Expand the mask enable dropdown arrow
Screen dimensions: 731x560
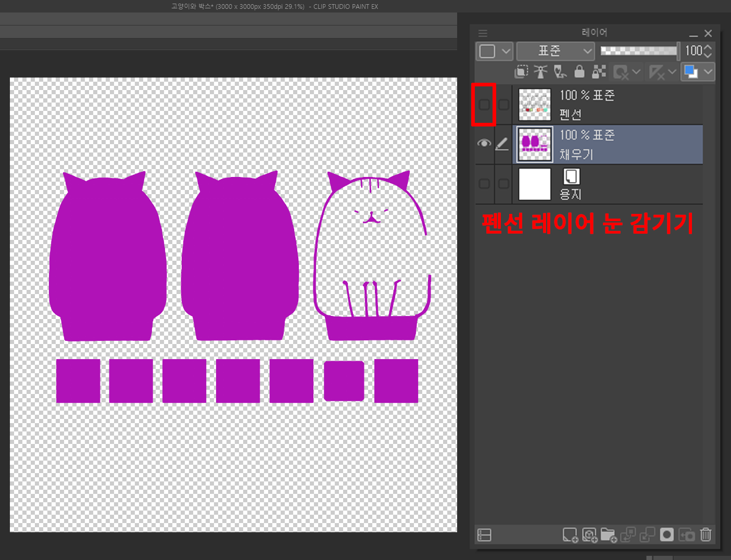coord(636,72)
